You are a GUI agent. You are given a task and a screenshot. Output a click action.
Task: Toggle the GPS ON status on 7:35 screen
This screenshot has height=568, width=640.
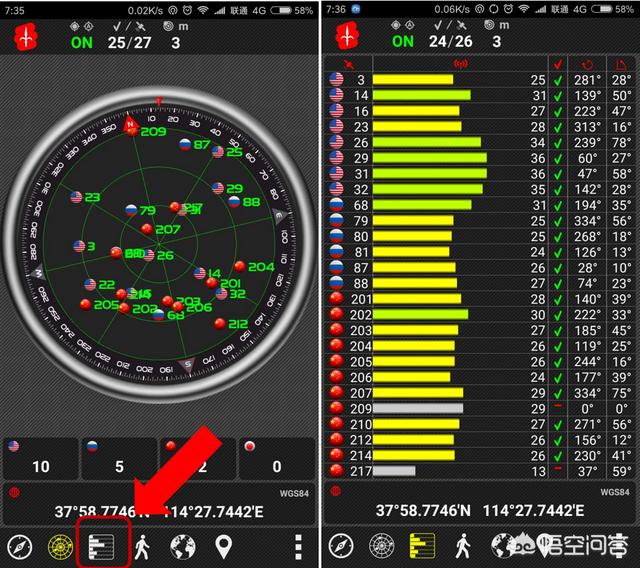coord(82,42)
